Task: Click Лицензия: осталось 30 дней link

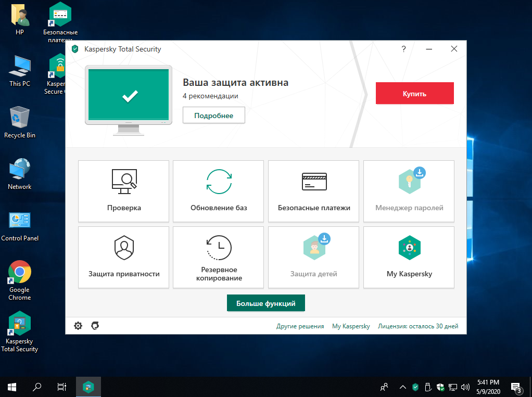Action: [418, 326]
